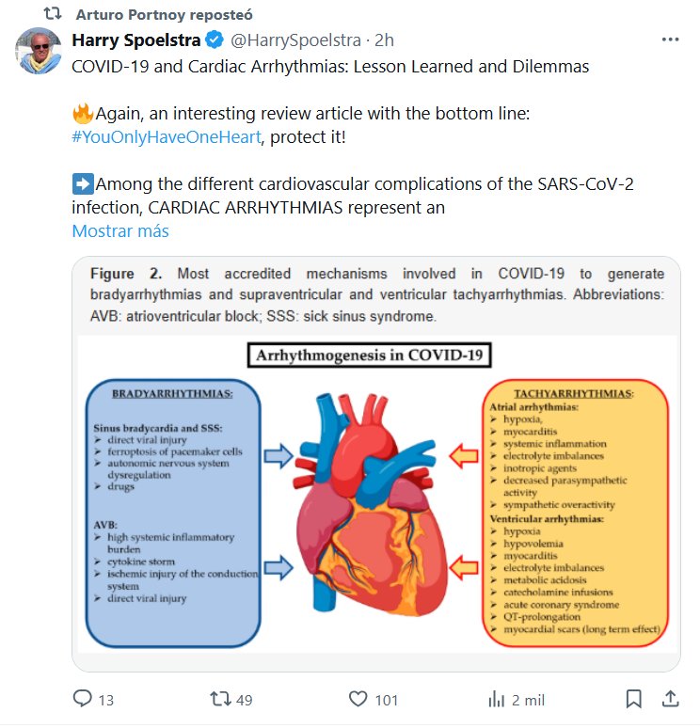
Task: Click the yellow Tachyarrhythmias box in the image
Action: tap(576, 513)
